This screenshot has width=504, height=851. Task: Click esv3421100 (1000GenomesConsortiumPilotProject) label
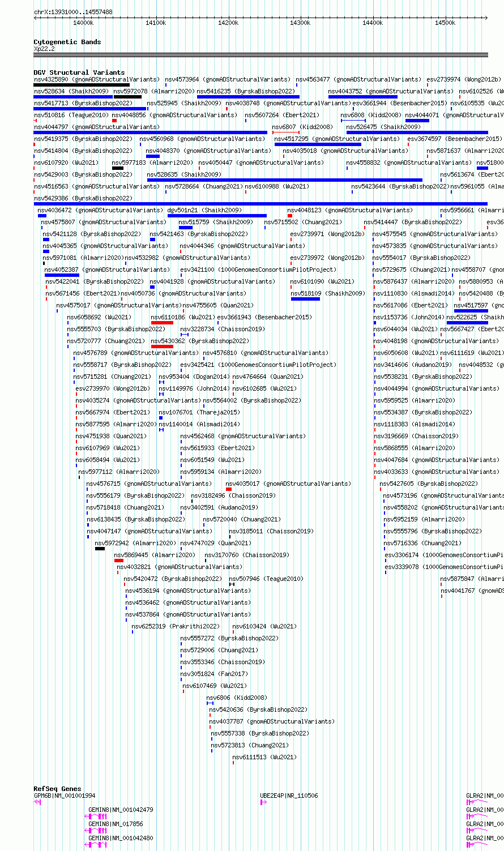tap(258, 270)
